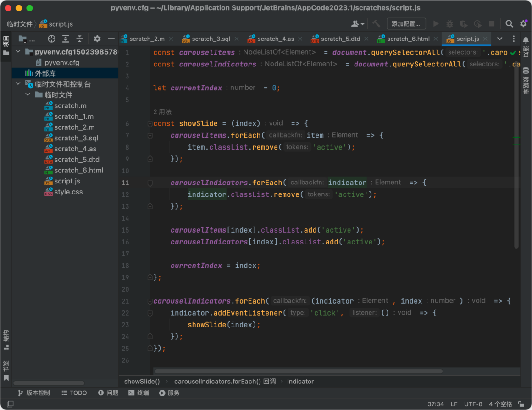Click the tool window quick access icon
The width and height of the screenshot is (532, 410).
coord(10,404)
